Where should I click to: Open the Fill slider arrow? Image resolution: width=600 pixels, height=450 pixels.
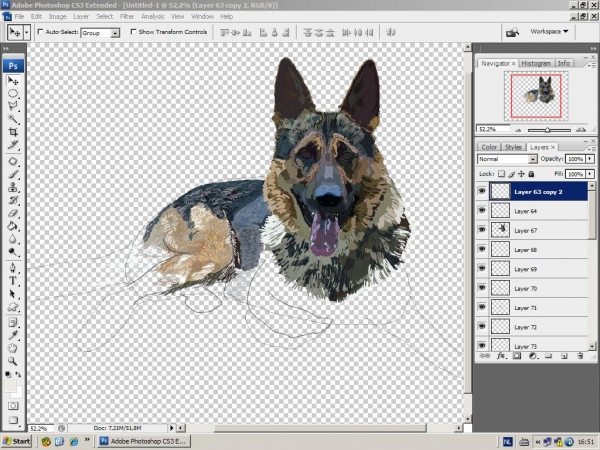[590, 174]
